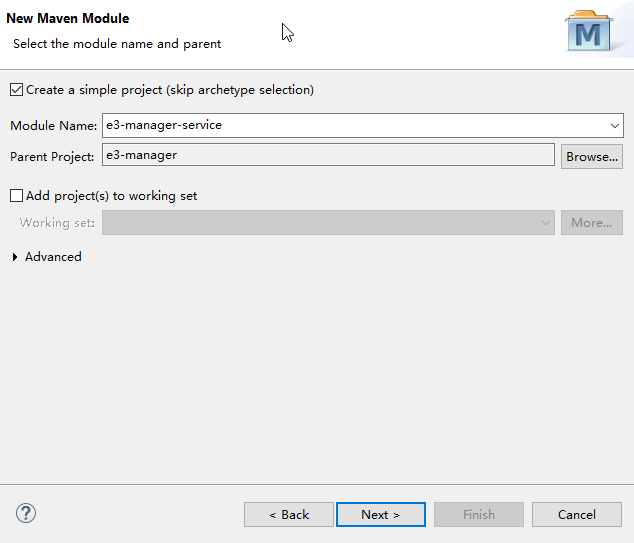Expand the Advanced section
Viewport: 634px width, 543px height.
point(15,257)
